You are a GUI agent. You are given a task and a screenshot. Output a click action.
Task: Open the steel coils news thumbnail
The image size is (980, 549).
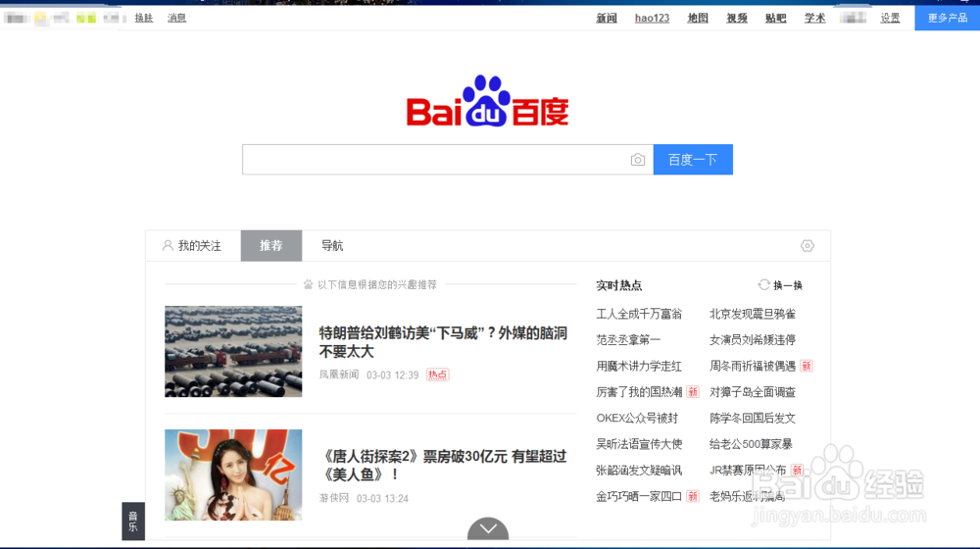pos(233,351)
